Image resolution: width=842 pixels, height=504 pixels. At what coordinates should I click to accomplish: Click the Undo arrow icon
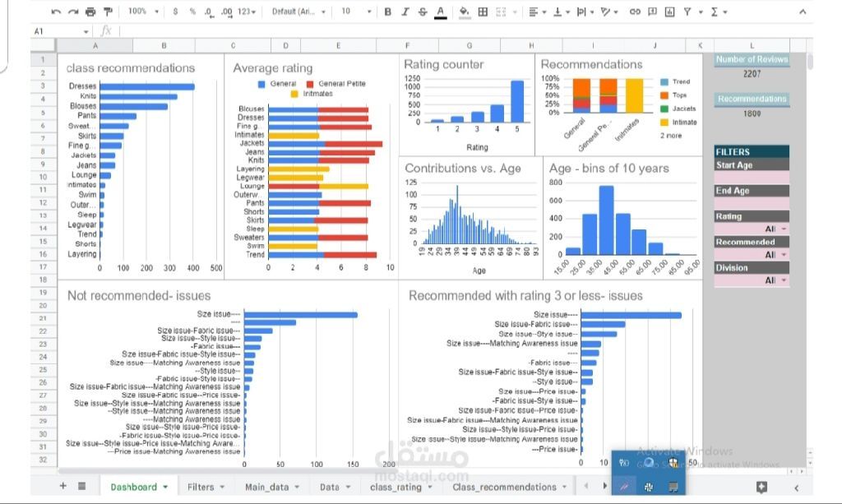click(56, 12)
